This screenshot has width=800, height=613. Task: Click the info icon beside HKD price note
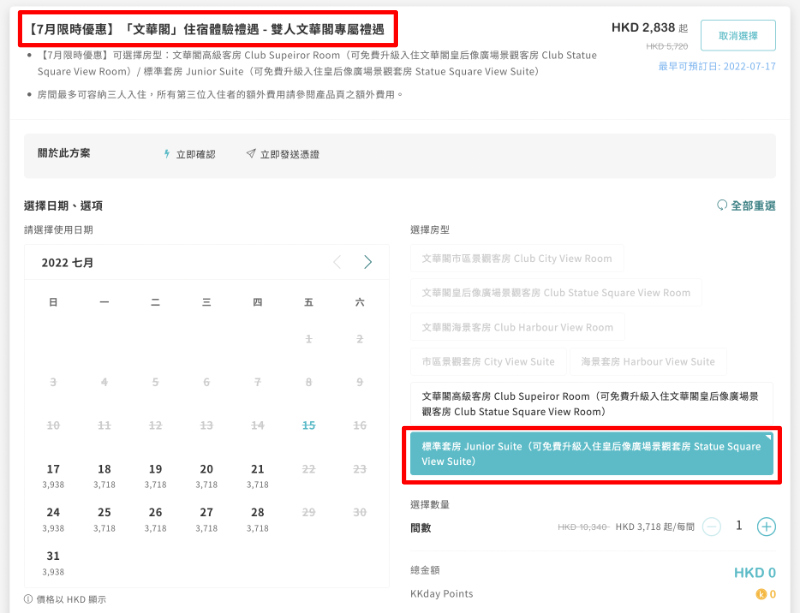[x=29, y=599]
